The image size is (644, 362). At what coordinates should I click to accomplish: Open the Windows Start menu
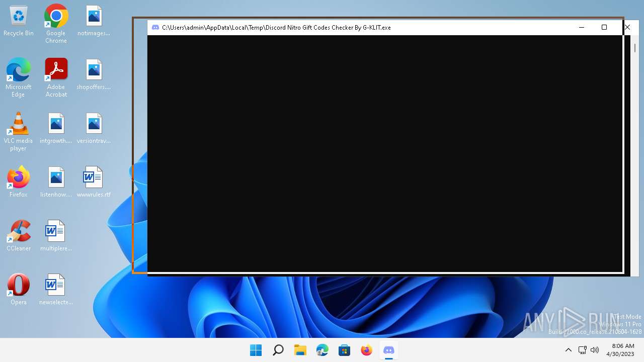tap(256, 350)
